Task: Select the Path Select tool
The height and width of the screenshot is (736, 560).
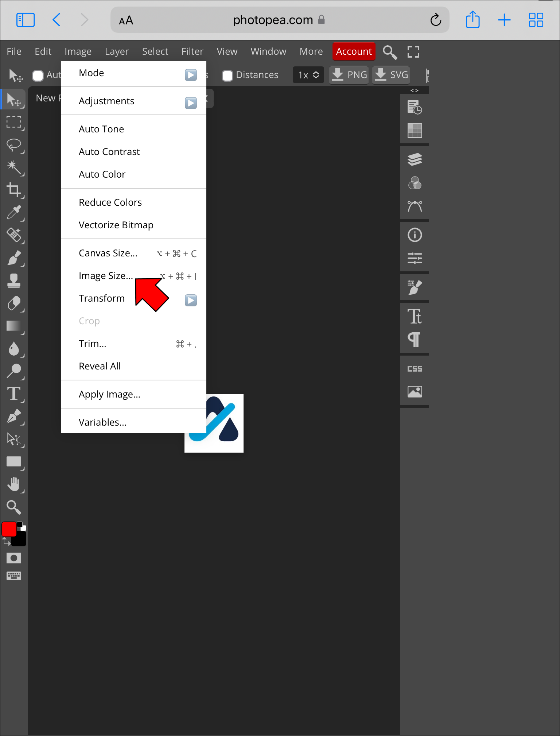Action: (14, 439)
